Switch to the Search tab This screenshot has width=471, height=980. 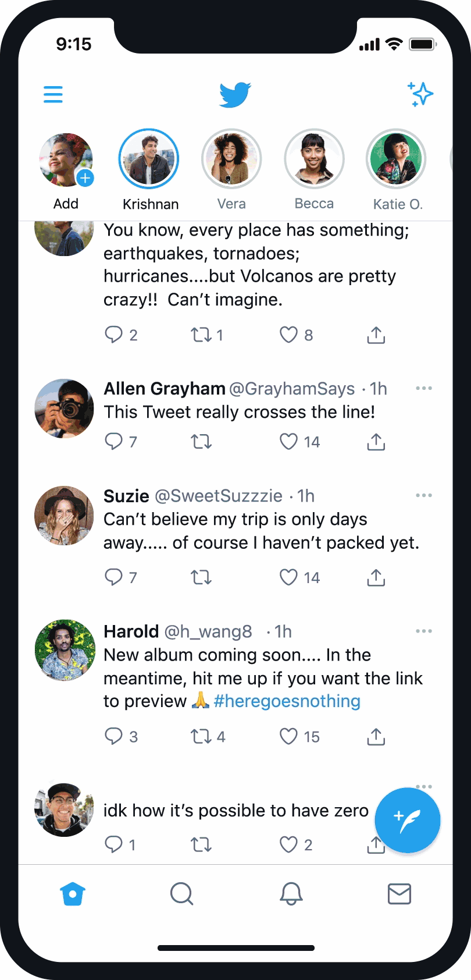tap(181, 893)
